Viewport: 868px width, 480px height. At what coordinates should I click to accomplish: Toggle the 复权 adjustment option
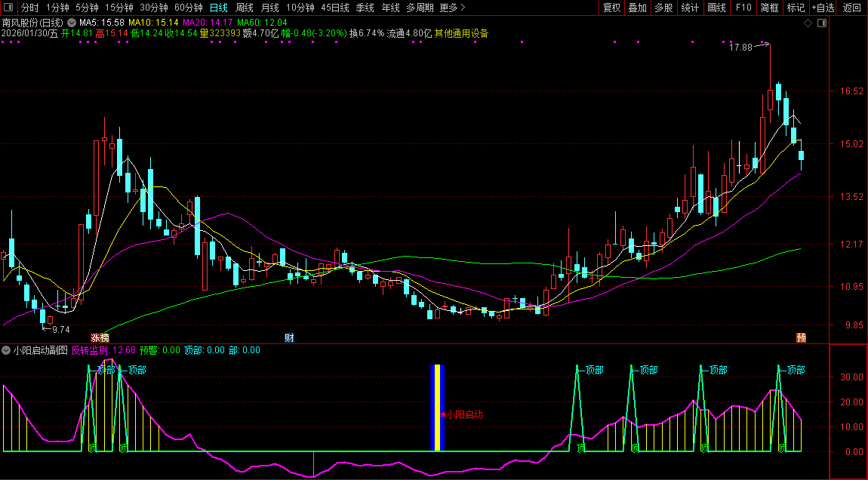(x=611, y=8)
